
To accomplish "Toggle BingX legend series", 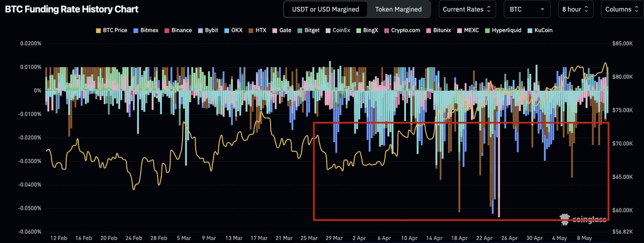I will [367, 30].
